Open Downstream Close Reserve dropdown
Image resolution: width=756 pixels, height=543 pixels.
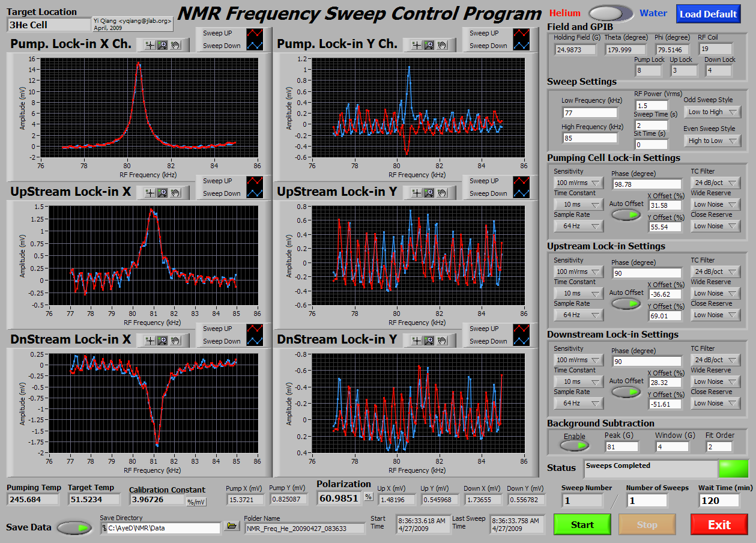point(716,403)
